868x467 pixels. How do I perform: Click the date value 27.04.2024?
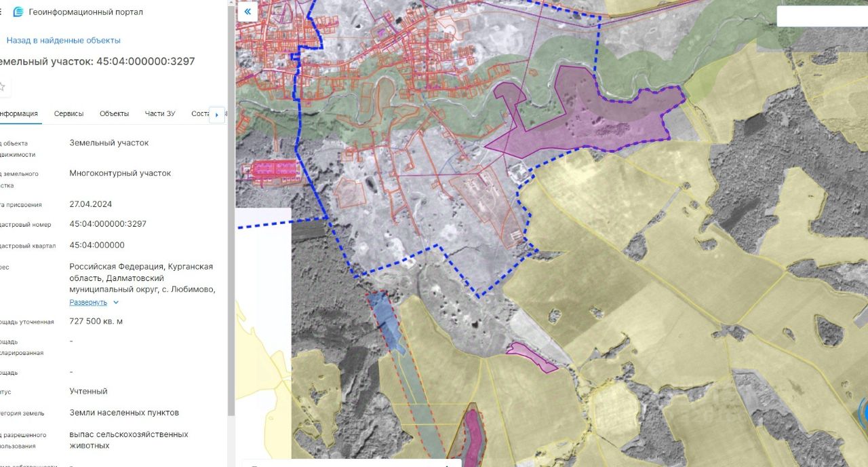tap(91, 204)
